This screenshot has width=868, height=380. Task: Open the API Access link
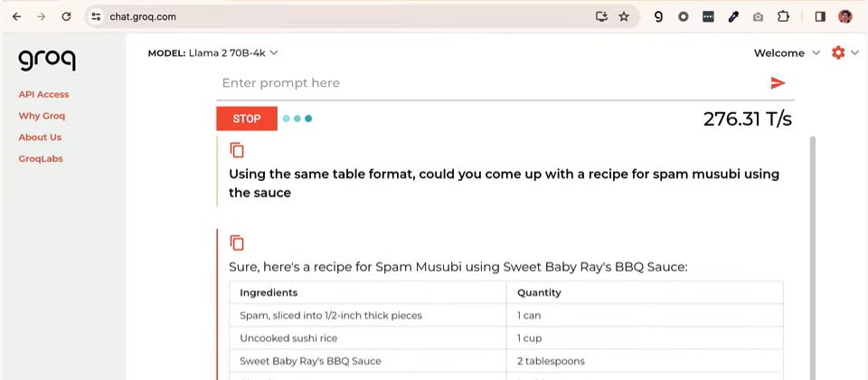[43, 95]
